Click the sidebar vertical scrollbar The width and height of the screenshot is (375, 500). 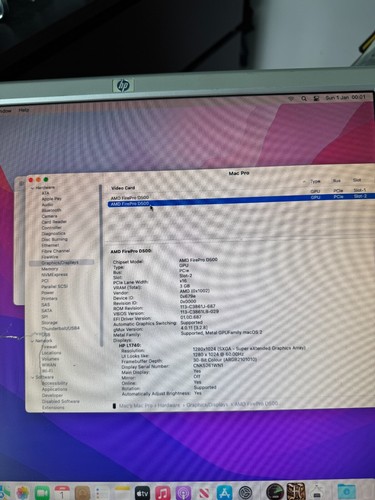point(101,265)
